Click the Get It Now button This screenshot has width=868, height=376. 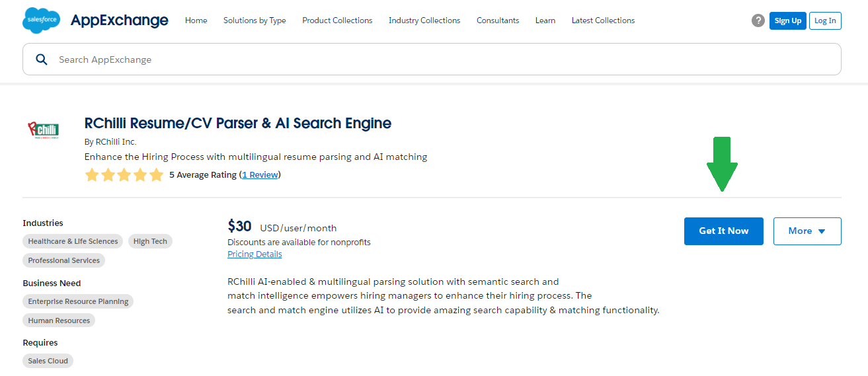click(724, 231)
